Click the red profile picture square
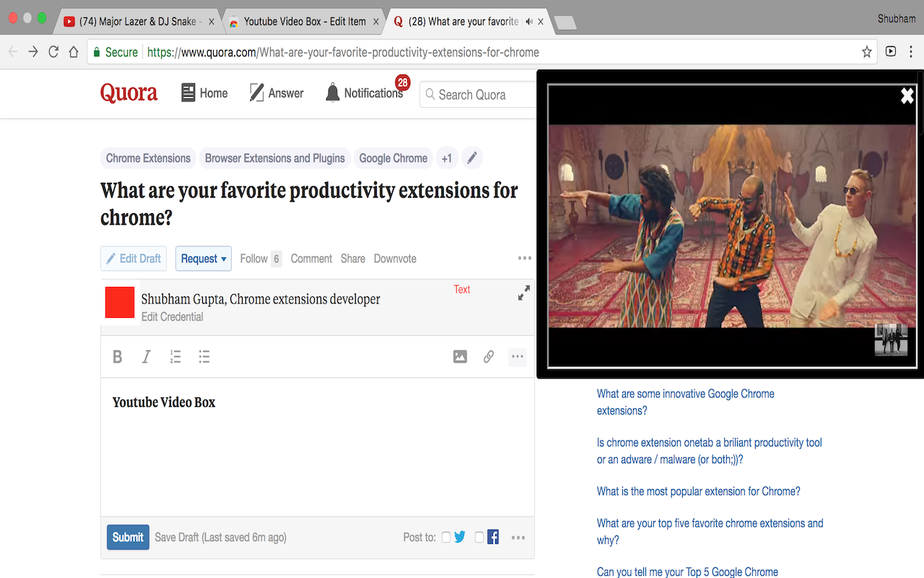The image size is (924, 578). click(120, 302)
